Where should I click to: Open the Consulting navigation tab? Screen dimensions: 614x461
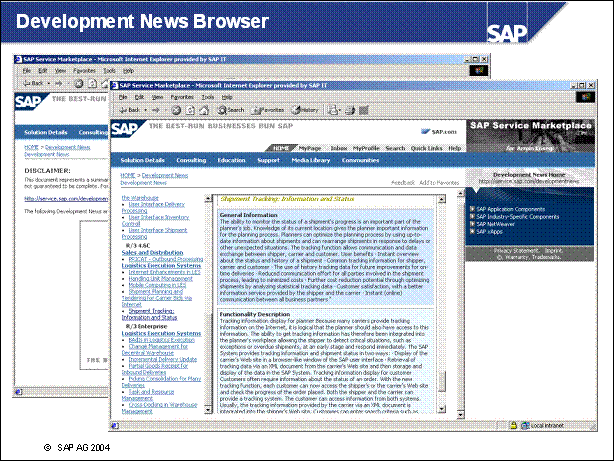190,160
